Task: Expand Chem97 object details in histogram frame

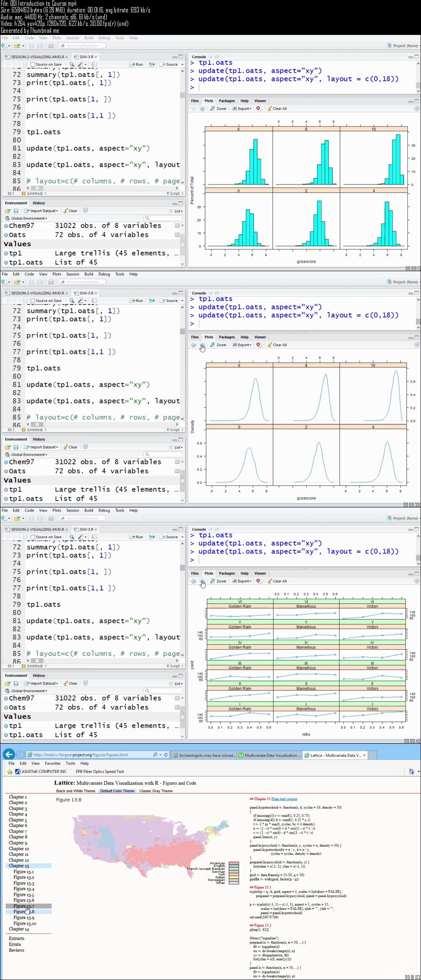Action: pyautogui.click(x=6, y=226)
